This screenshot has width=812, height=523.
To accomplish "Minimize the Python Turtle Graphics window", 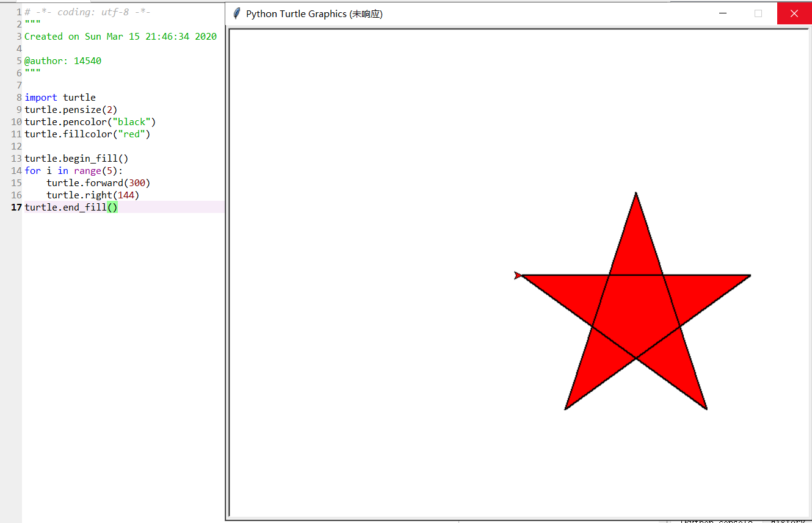I will click(723, 13).
